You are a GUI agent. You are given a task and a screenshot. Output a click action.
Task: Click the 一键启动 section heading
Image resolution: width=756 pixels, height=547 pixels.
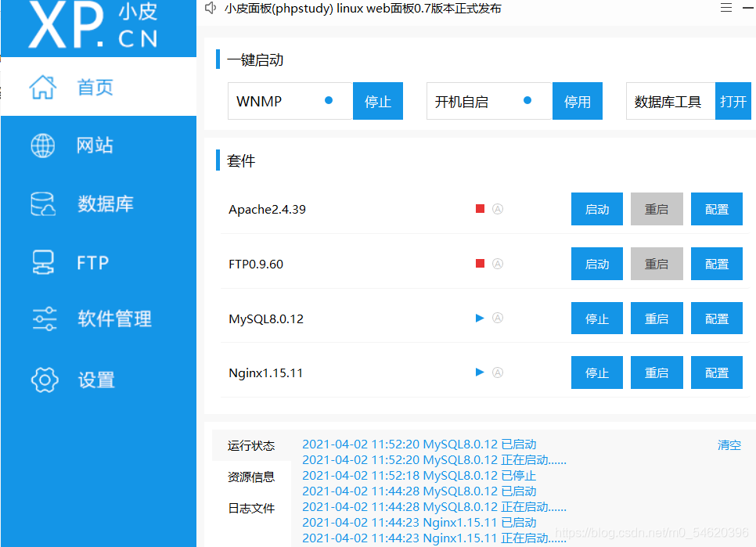(x=255, y=59)
